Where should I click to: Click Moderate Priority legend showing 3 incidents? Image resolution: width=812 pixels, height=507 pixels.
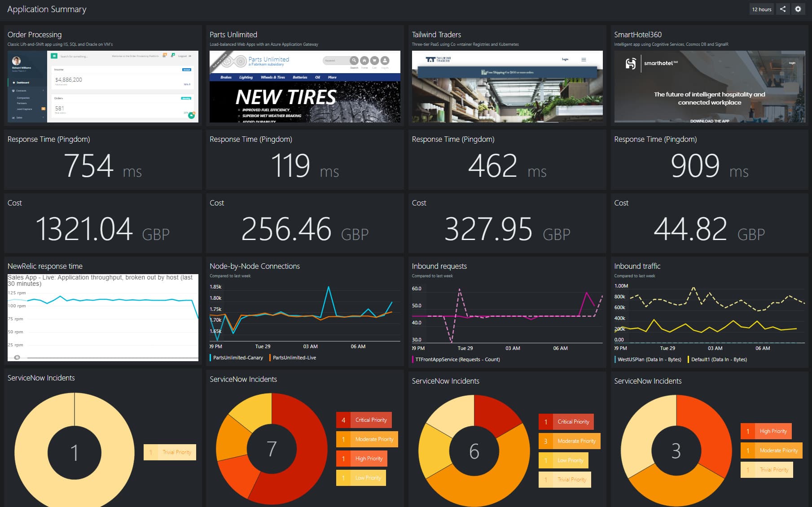click(570, 441)
